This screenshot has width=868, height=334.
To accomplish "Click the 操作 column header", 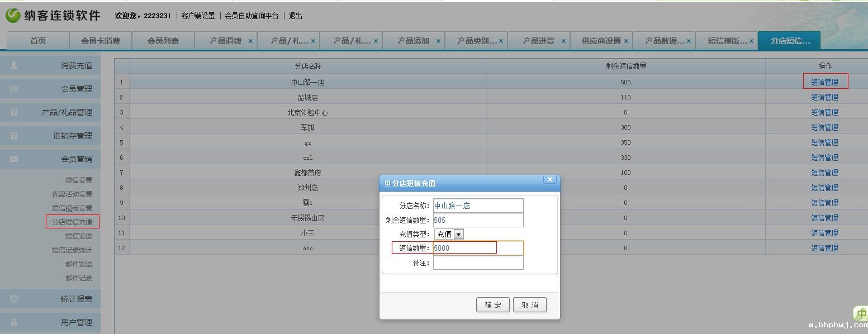I will 824,66.
